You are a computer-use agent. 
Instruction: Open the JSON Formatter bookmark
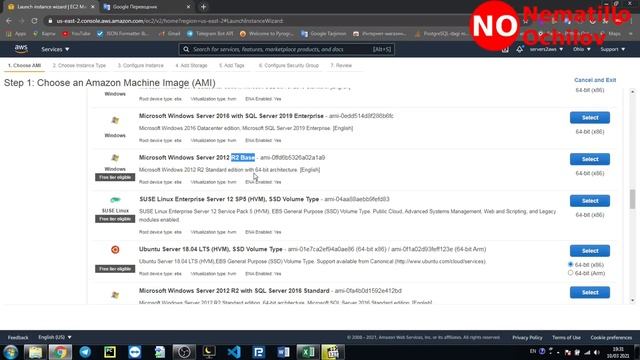pyautogui.click(x=123, y=34)
